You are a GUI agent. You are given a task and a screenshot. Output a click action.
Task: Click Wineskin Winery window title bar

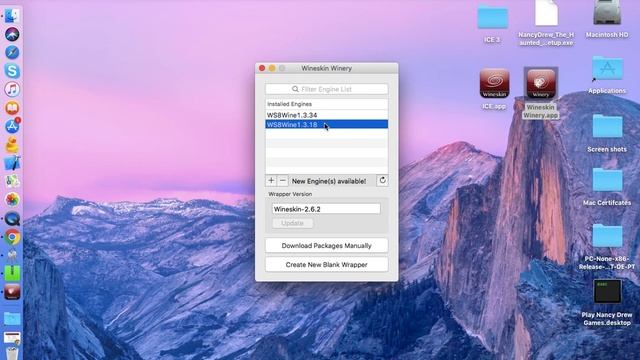327,68
